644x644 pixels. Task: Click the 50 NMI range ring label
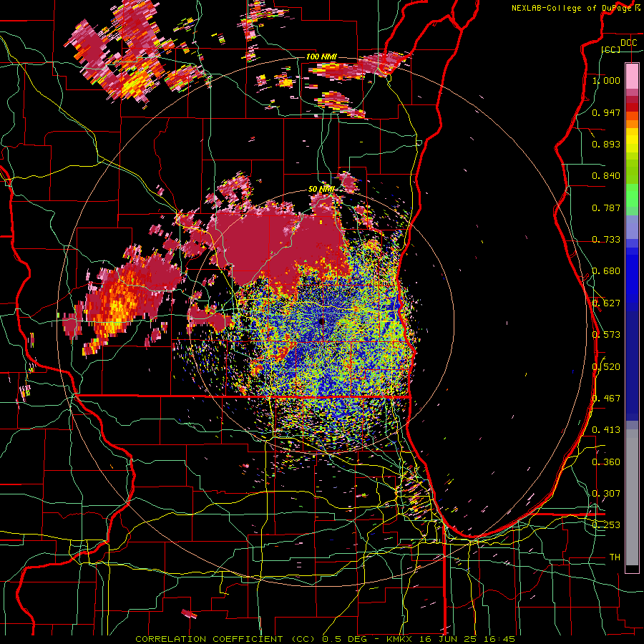point(321,190)
